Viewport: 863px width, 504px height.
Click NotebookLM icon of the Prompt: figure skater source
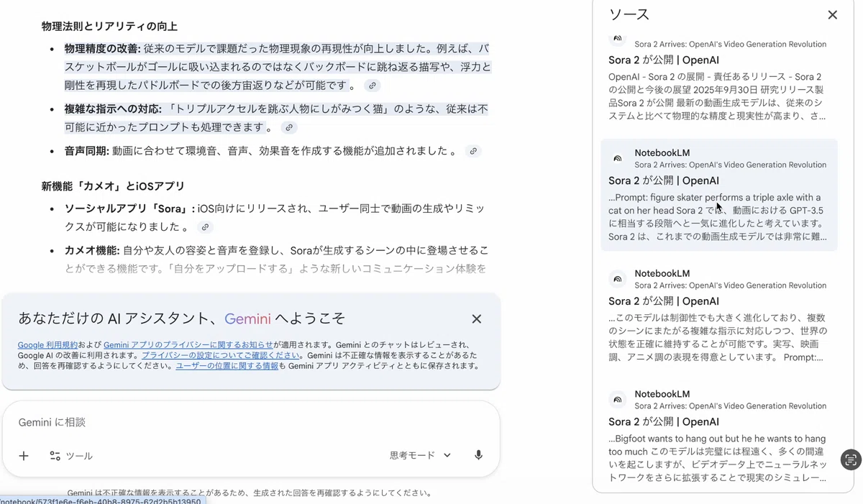pyautogui.click(x=618, y=158)
